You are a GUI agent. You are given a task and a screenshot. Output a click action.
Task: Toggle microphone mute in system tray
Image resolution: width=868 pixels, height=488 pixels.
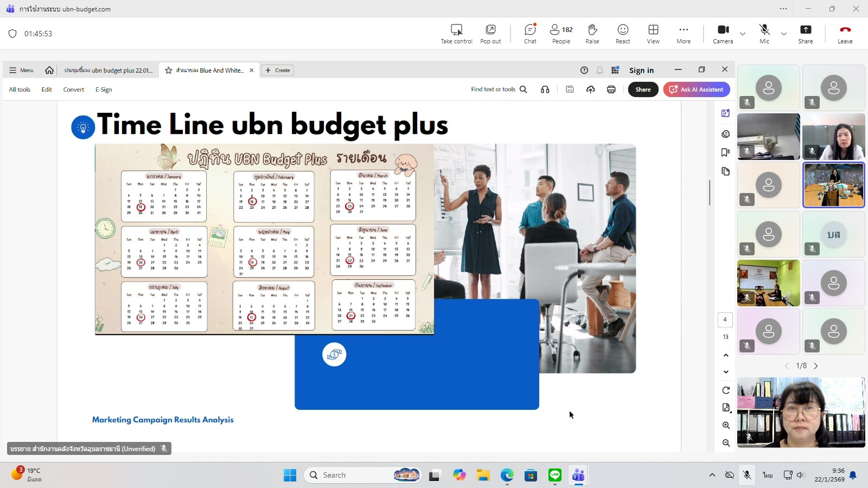pyautogui.click(x=747, y=475)
